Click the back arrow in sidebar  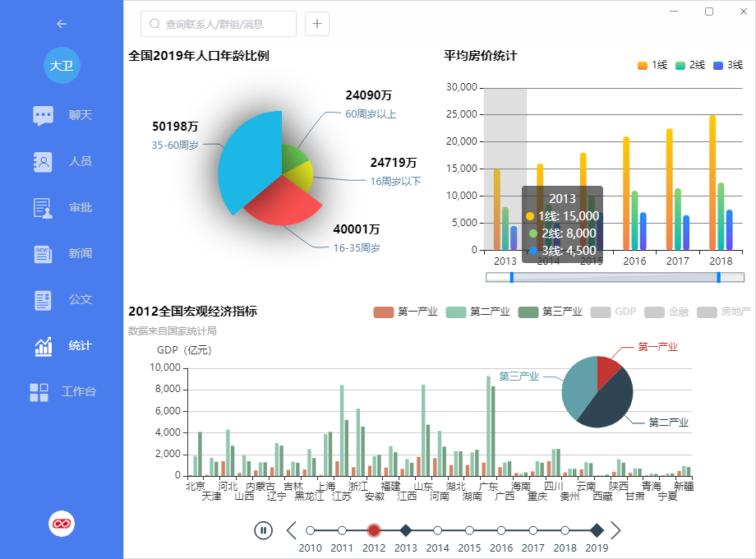tap(62, 24)
